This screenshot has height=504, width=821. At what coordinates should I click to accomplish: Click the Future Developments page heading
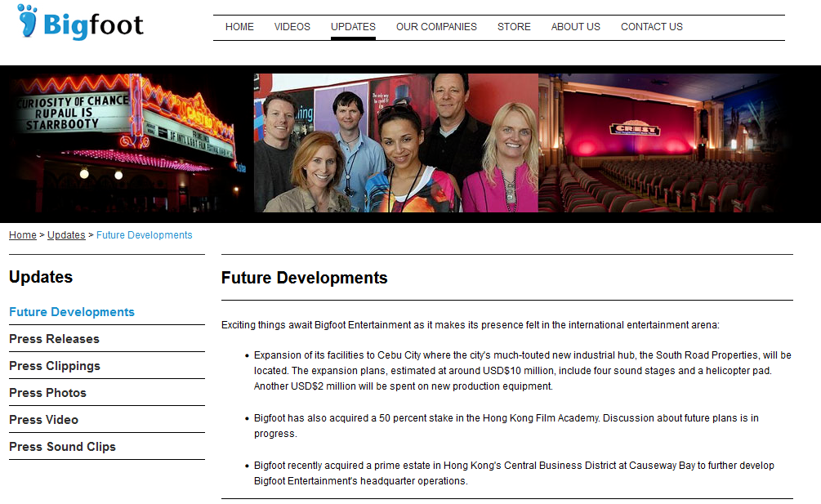coord(304,278)
